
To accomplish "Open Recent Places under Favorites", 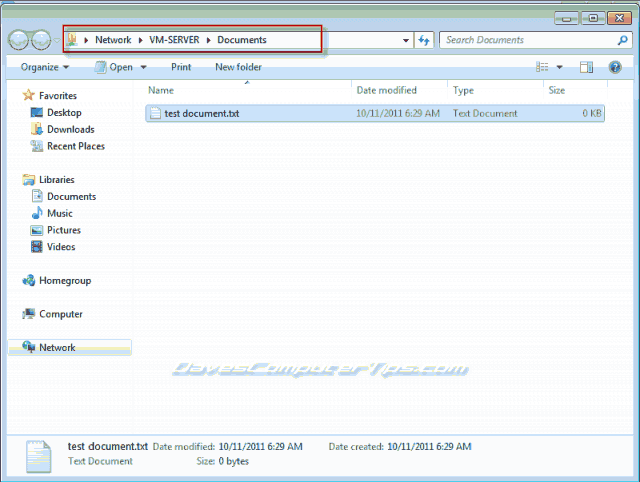I will [76, 146].
